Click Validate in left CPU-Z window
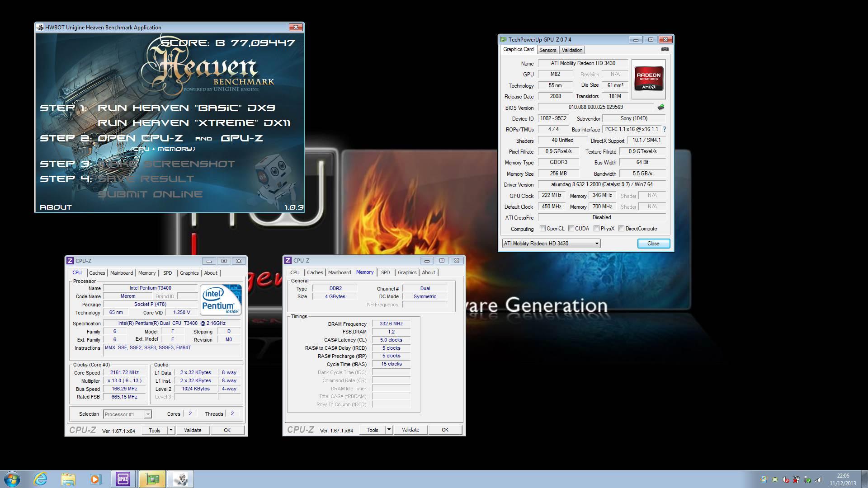The width and height of the screenshot is (868, 488). [x=193, y=430]
